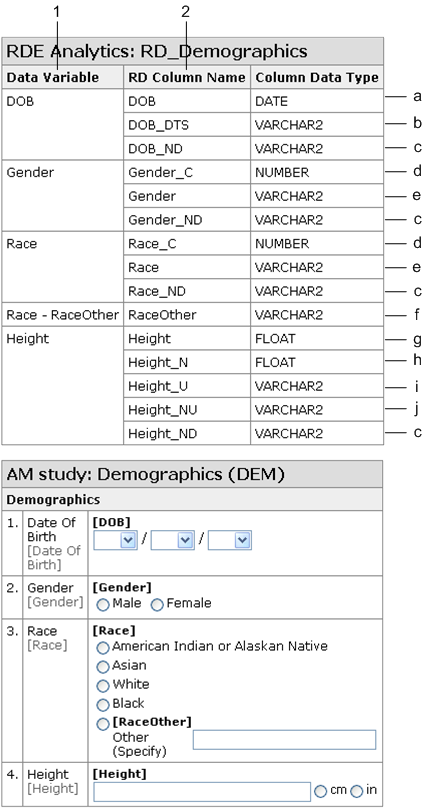Select the Female gender radio button
Screen dimensions: 422x808
[x=157, y=604]
